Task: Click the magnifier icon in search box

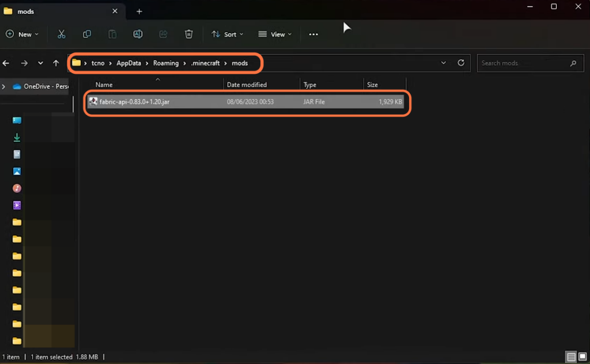Action: [x=573, y=63]
